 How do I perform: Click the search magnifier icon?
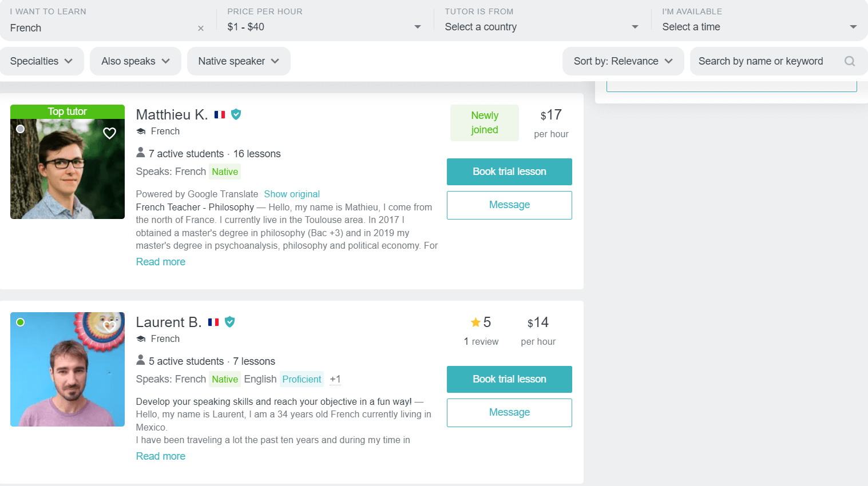(x=850, y=61)
